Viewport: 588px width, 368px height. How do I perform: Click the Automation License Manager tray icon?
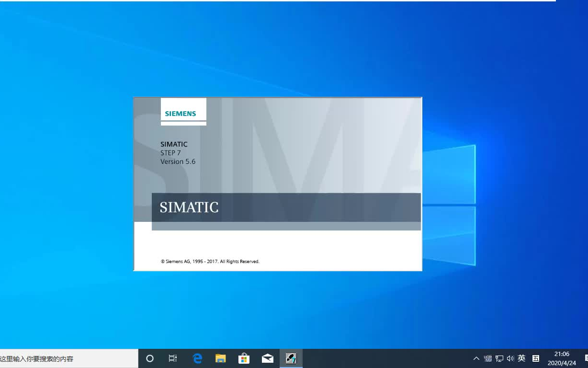(488, 358)
